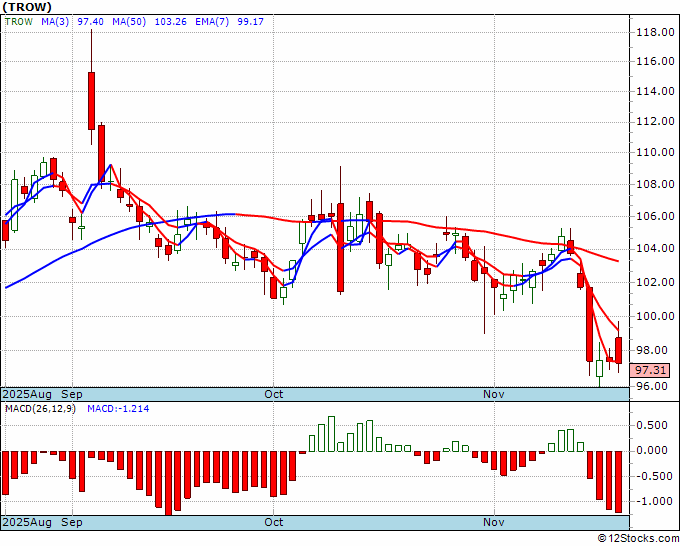Click the 110.00 price axis label
Viewport: 680px width, 546px height.
(x=655, y=153)
